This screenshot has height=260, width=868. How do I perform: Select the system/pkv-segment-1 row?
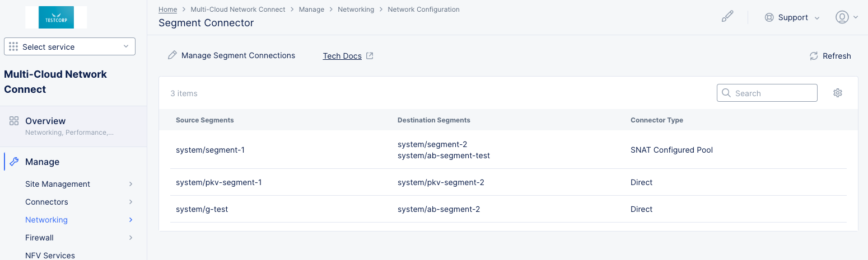[218, 182]
